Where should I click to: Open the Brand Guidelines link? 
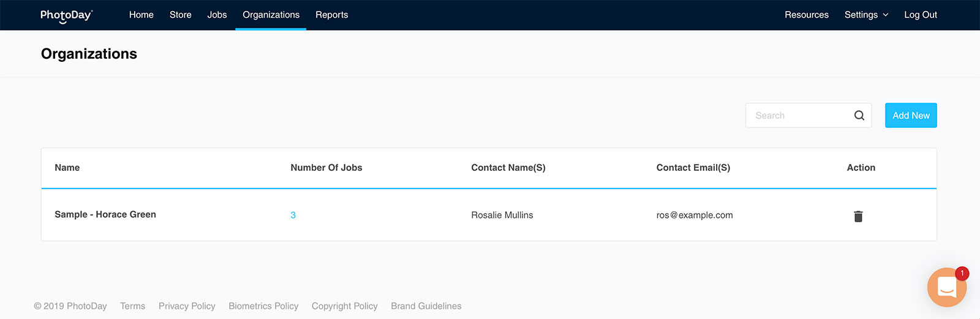pos(426,306)
